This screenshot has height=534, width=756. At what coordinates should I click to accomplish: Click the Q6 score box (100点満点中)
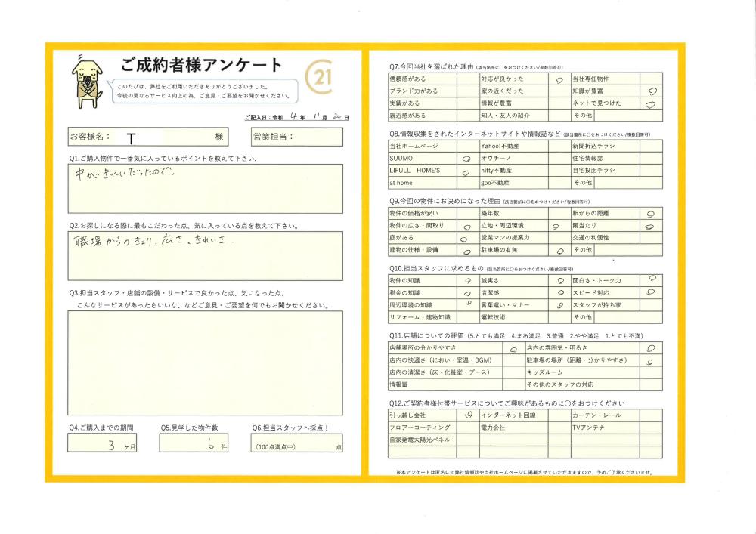tap(297, 443)
